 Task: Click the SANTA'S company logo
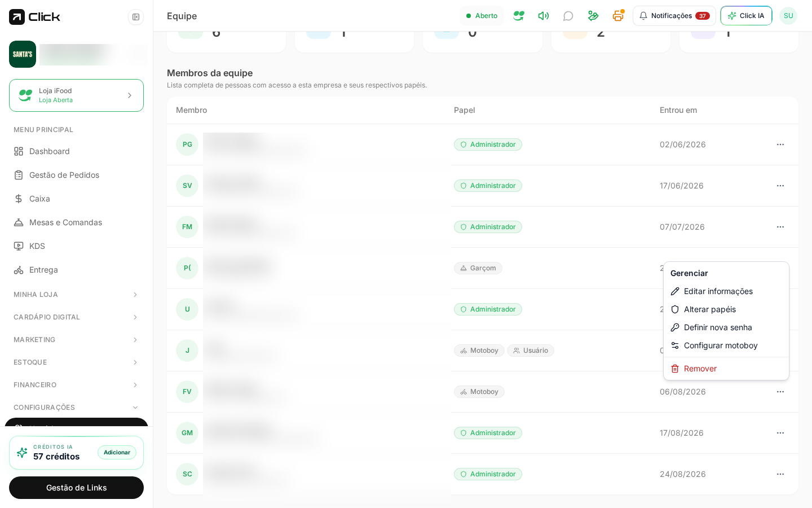click(23, 54)
